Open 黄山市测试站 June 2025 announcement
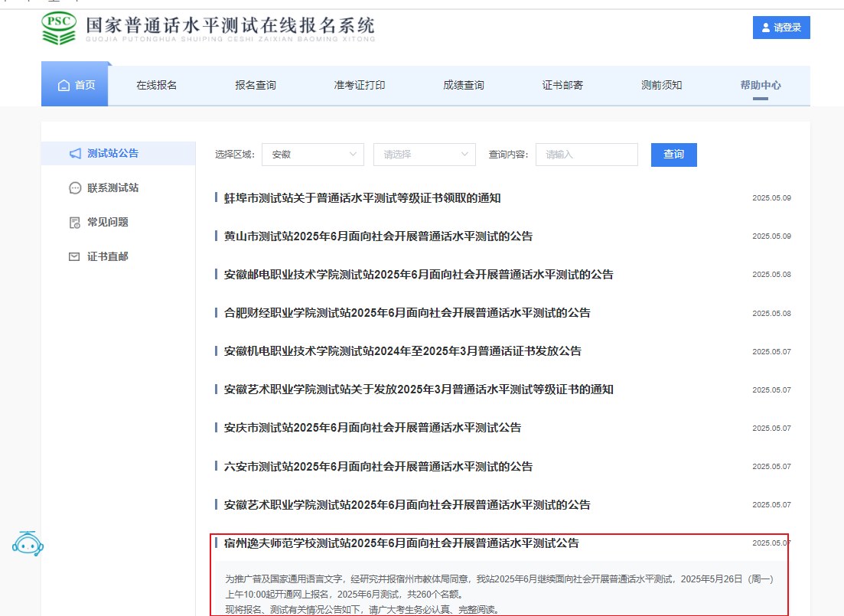This screenshot has height=616, width=844. tap(379, 236)
